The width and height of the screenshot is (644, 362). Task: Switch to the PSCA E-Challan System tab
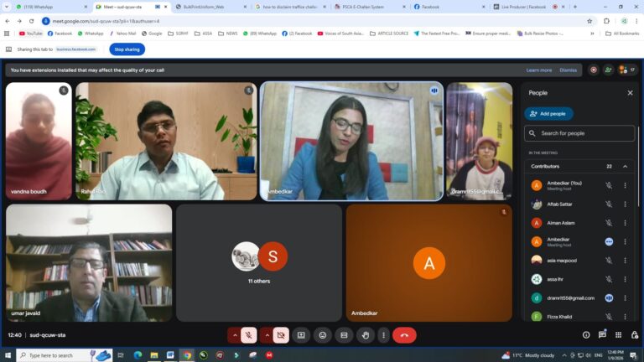[373, 7]
